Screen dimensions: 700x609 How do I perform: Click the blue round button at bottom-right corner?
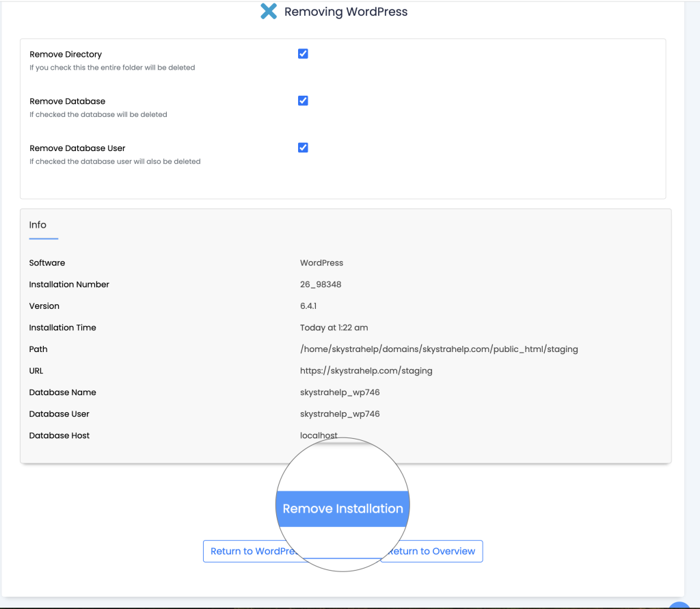(x=680, y=604)
